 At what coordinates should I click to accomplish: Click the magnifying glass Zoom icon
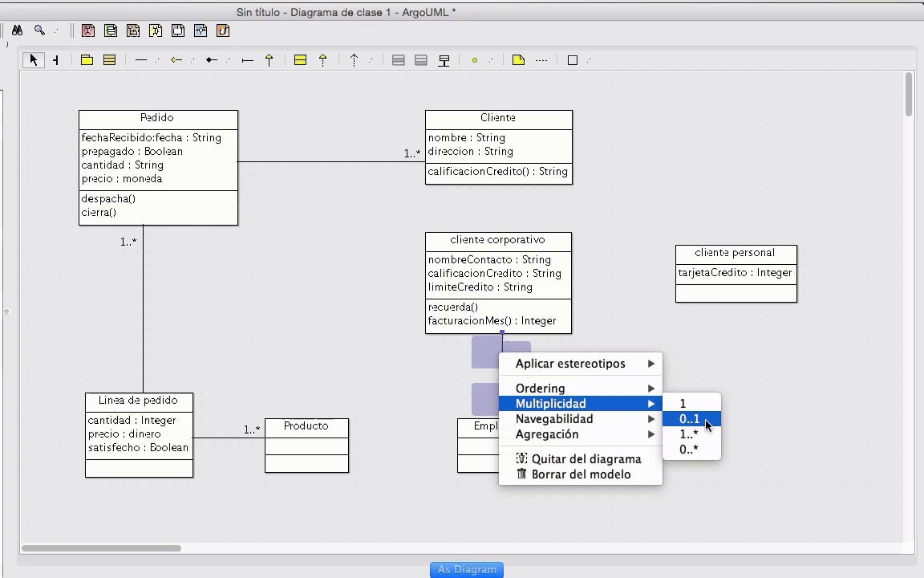click(x=38, y=31)
